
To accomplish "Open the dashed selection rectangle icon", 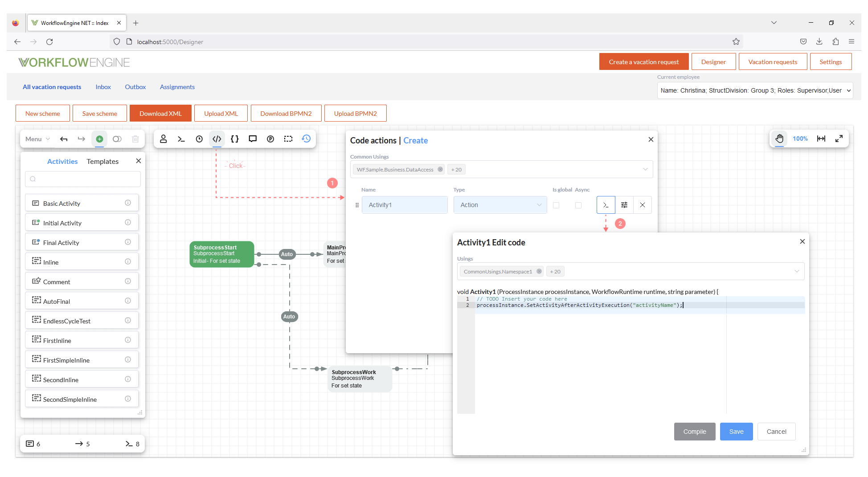I will click(x=288, y=139).
